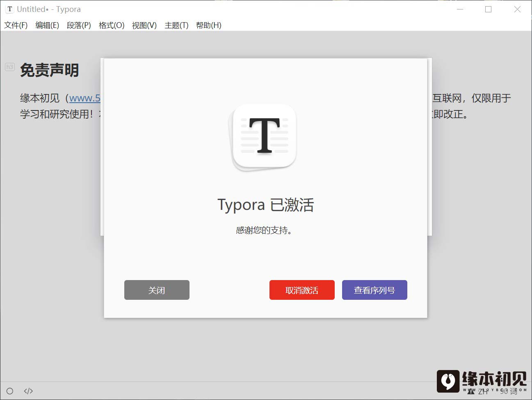Click the gray 关闭 button

pos(157,290)
